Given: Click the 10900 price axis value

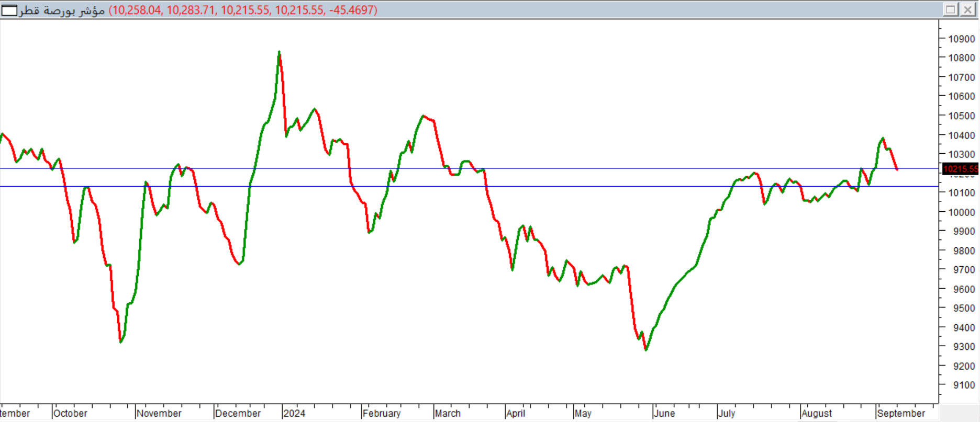Looking at the screenshot, I should [x=962, y=39].
